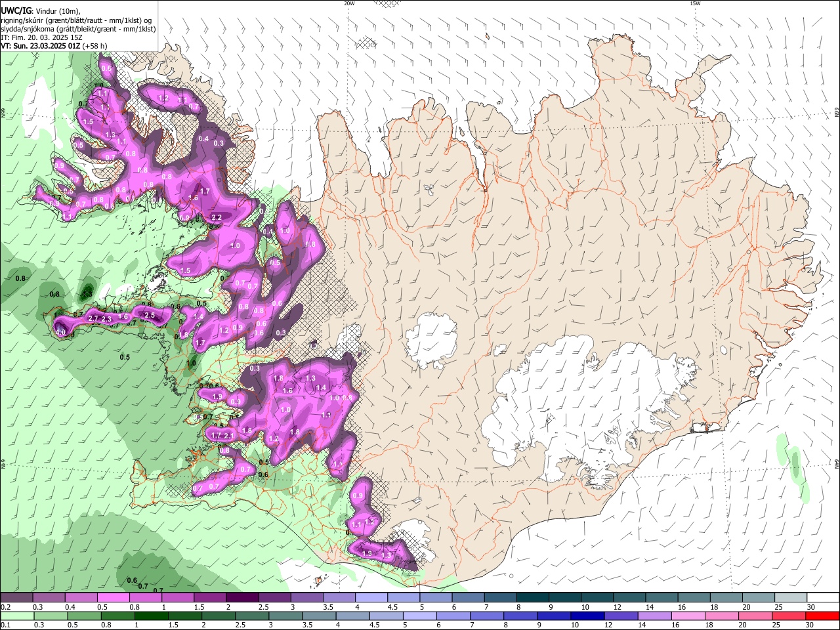Select dark purple-grey swatch between 0.2 and 0.3

pyautogui.click(x=16, y=598)
